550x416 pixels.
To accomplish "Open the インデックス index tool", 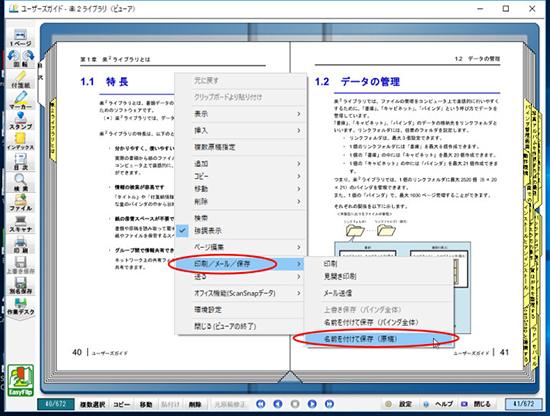I will [x=20, y=141].
